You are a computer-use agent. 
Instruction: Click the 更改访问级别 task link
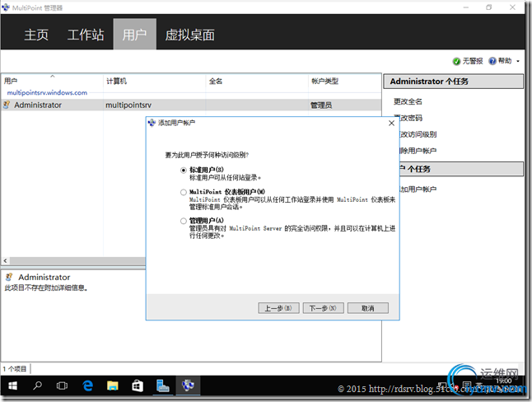(418, 134)
